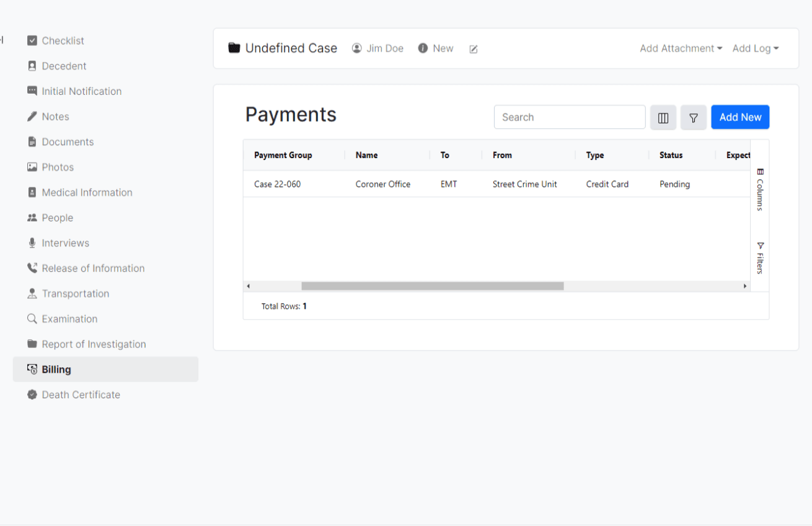Click the Interviews microphone icon
This screenshot has height=526, width=812.
[32, 243]
